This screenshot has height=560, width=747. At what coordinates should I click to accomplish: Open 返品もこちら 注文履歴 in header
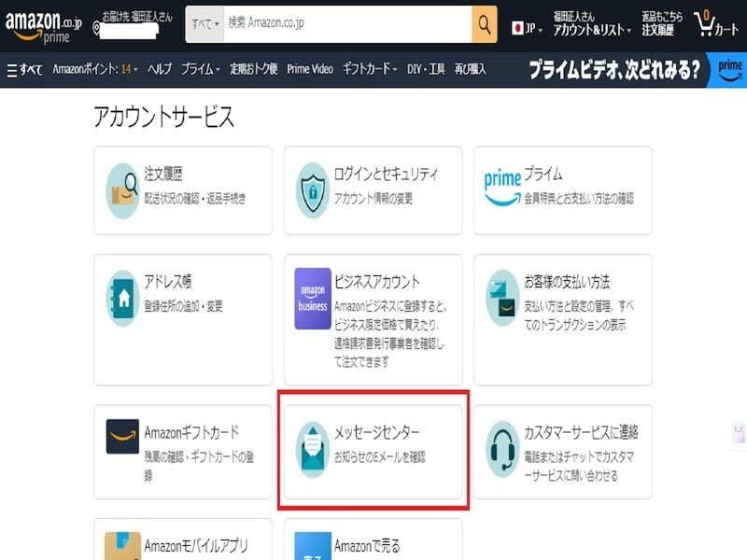click(662, 24)
